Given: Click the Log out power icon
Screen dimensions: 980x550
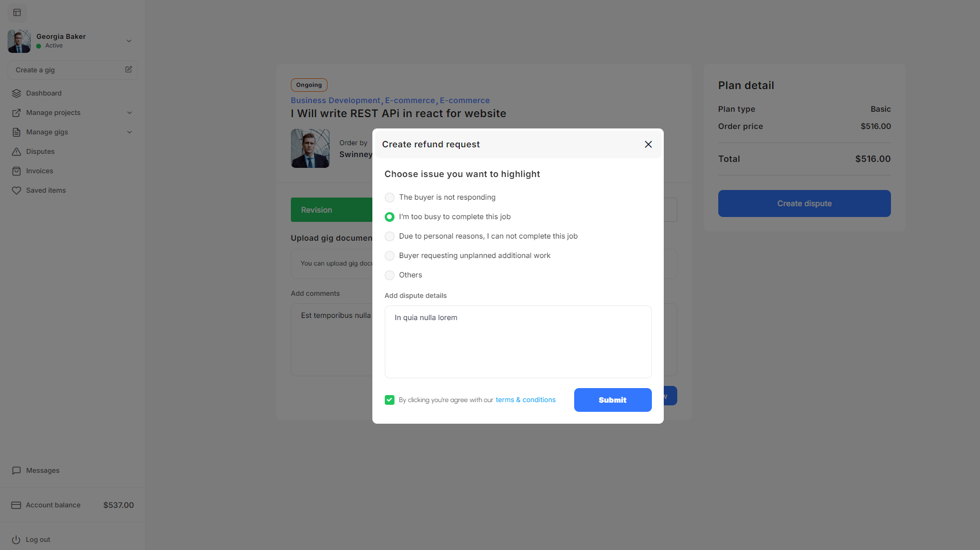Looking at the screenshot, I should pos(16,540).
